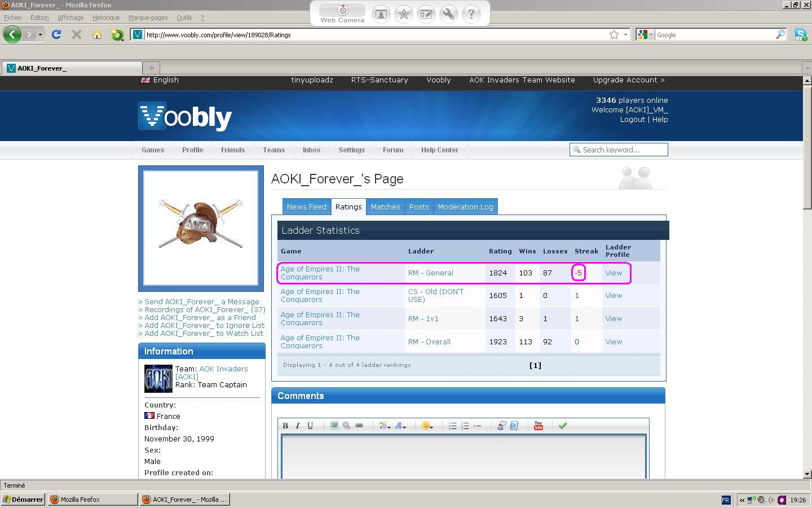Open a new tab with plus button
Viewport: 812px width, 508px height.
[151, 68]
